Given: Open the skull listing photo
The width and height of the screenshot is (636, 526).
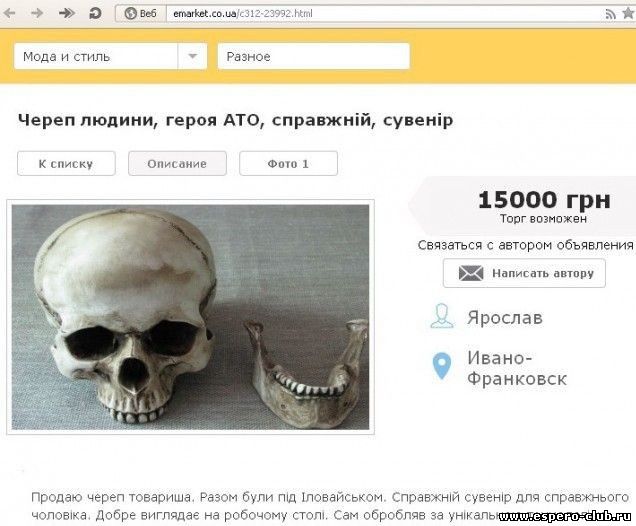Looking at the screenshot, I should (190, 317).
